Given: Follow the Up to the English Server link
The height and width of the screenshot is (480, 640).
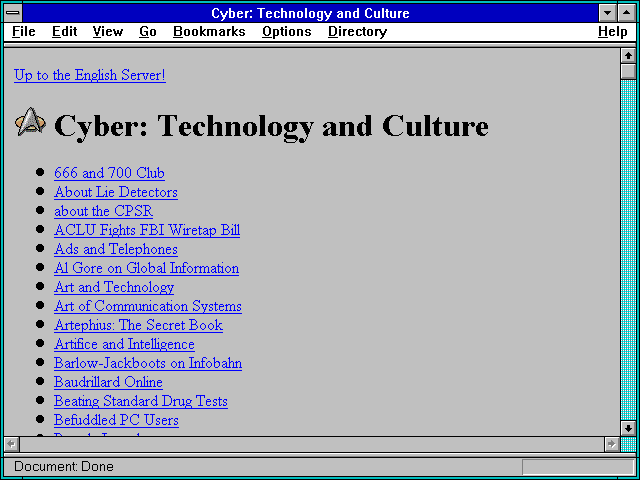Looking at the screenshot, I should coord(90,75).
